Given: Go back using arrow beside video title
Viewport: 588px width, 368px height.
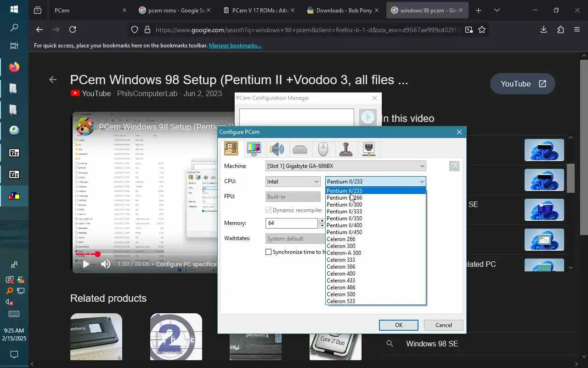Looking at the screenshot, I should click(53, 80).
